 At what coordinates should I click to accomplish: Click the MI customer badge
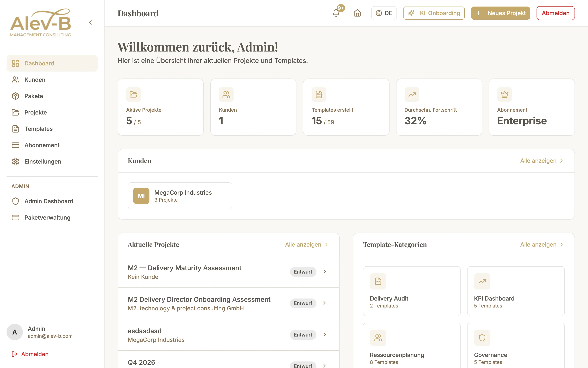point(141,196)
